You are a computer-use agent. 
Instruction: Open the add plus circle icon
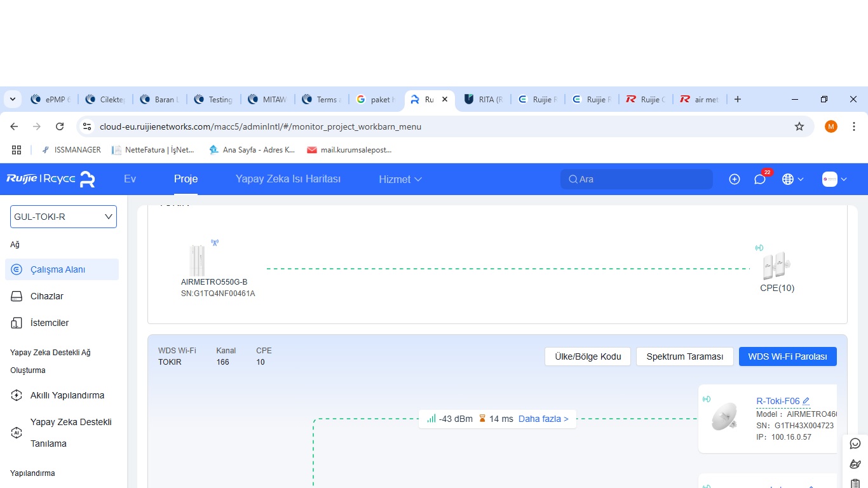tap(735, 179)
